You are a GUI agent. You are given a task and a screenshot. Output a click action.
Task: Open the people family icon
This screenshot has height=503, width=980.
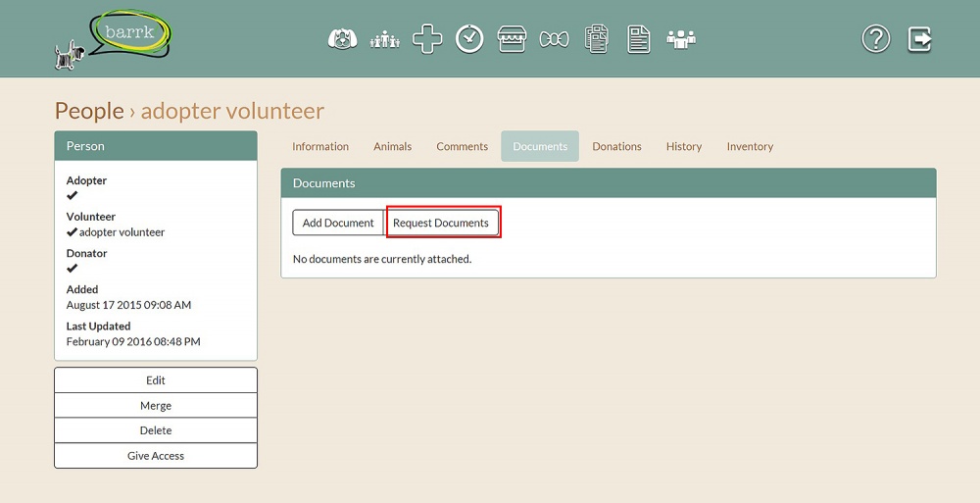[x=384, y=39]
